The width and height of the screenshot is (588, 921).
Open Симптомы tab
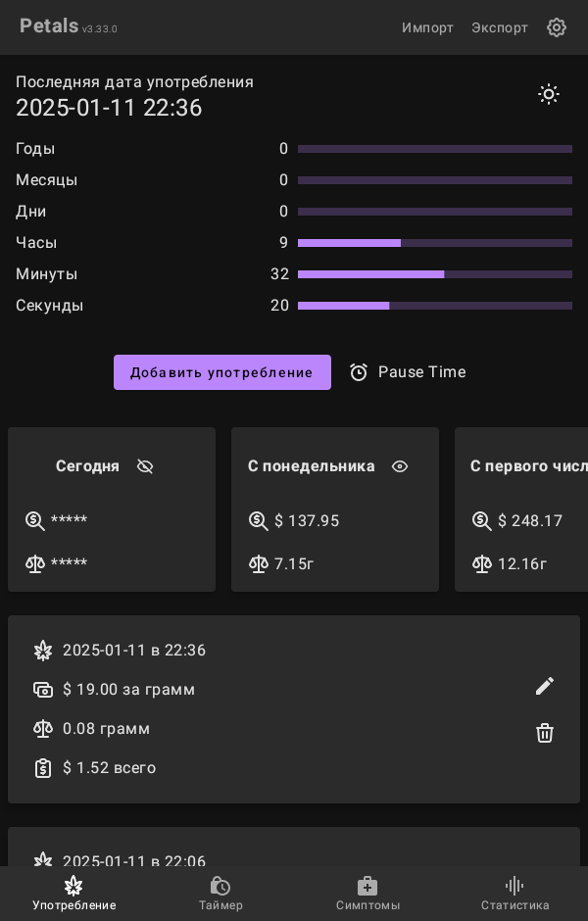click(x=367, y=893)
